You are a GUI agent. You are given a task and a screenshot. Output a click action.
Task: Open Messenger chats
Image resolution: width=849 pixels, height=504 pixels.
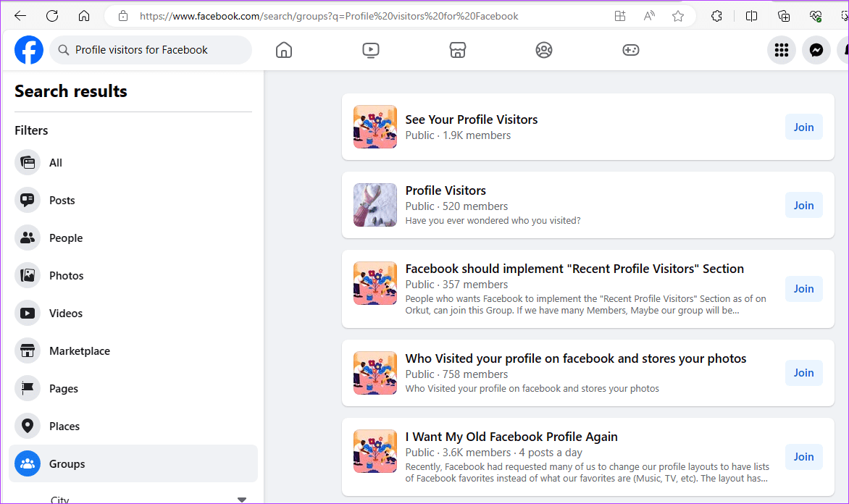pos(816,50)
